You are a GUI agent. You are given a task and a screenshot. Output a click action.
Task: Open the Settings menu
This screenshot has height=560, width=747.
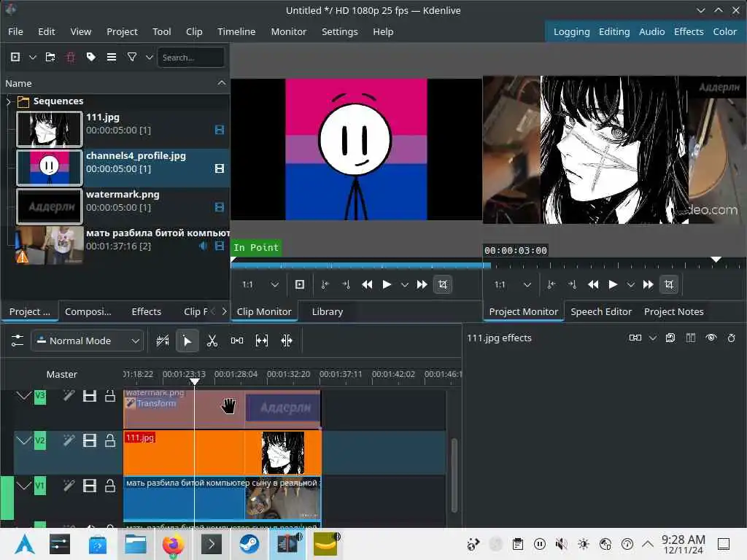[x=340, y=32]
